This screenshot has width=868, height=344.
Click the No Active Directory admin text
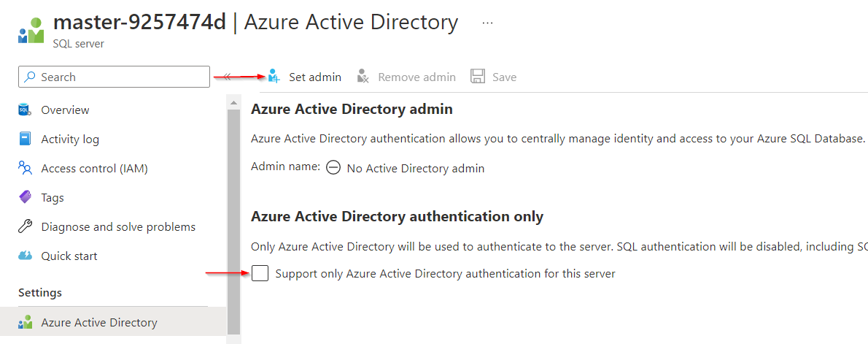click(415, 168)
